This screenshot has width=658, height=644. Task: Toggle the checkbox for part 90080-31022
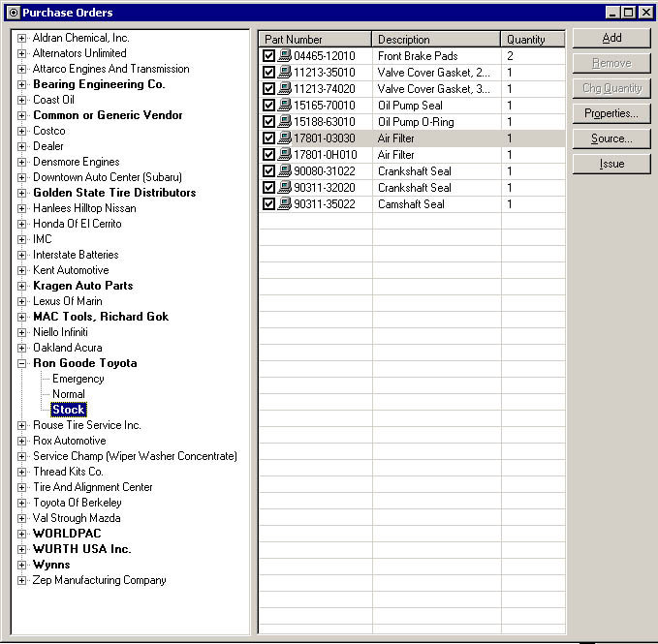click(x=268, y=171)
